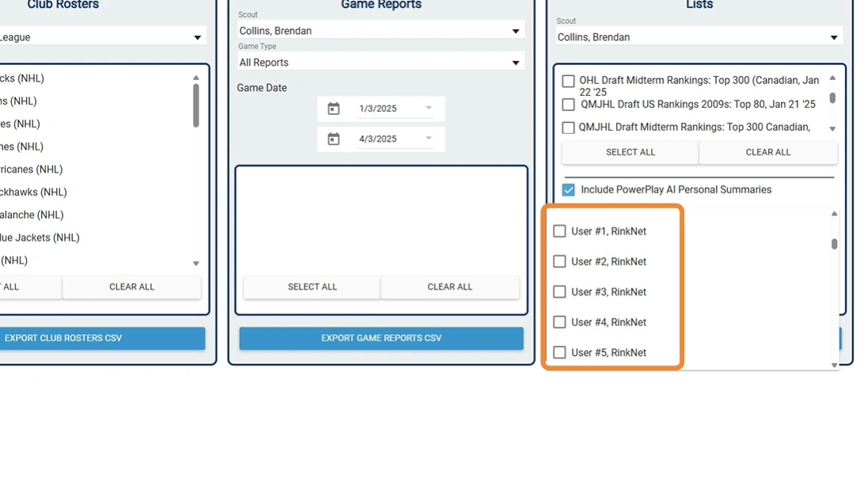Screen dimensions: 868x485
Task: Click down arrow of users list scrollbar
Action: click(834, 365)
